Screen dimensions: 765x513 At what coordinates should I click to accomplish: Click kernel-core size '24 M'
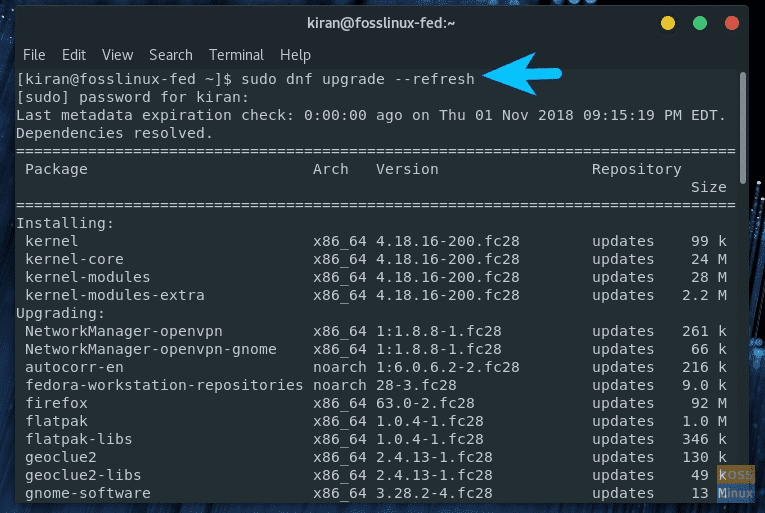pyautogui.click(x=708, y=259)
